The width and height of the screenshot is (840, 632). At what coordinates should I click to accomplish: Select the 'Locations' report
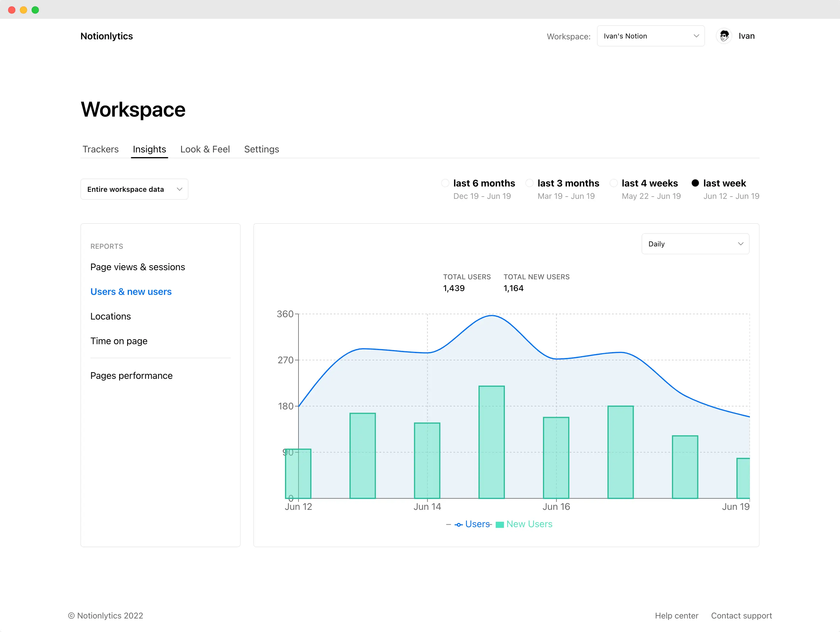tap(111, 316)
